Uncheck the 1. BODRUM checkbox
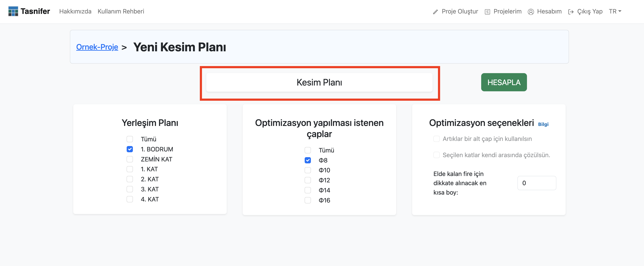The height and width of the screenshot is (266, 644). coord(130,149)
